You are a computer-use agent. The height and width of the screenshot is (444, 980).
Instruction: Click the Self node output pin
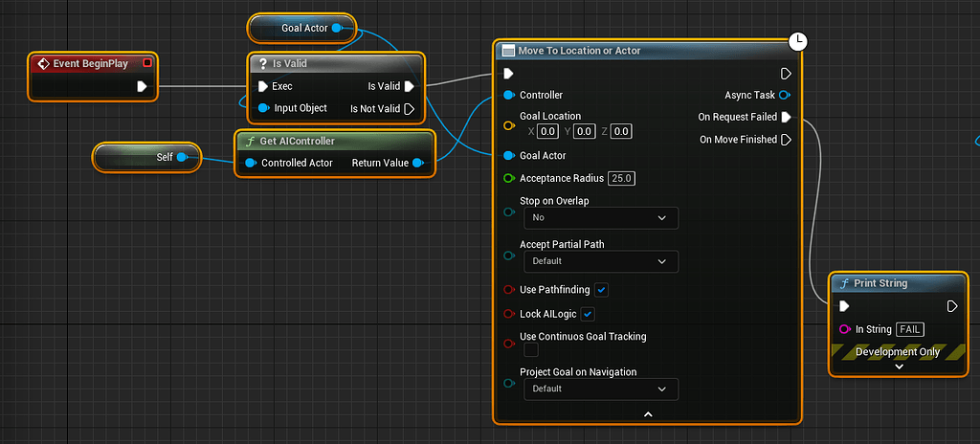point(181,156)
